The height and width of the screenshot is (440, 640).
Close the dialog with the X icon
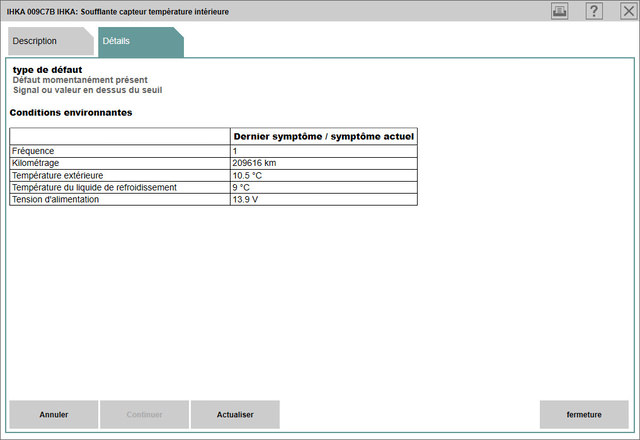point(629,11)
